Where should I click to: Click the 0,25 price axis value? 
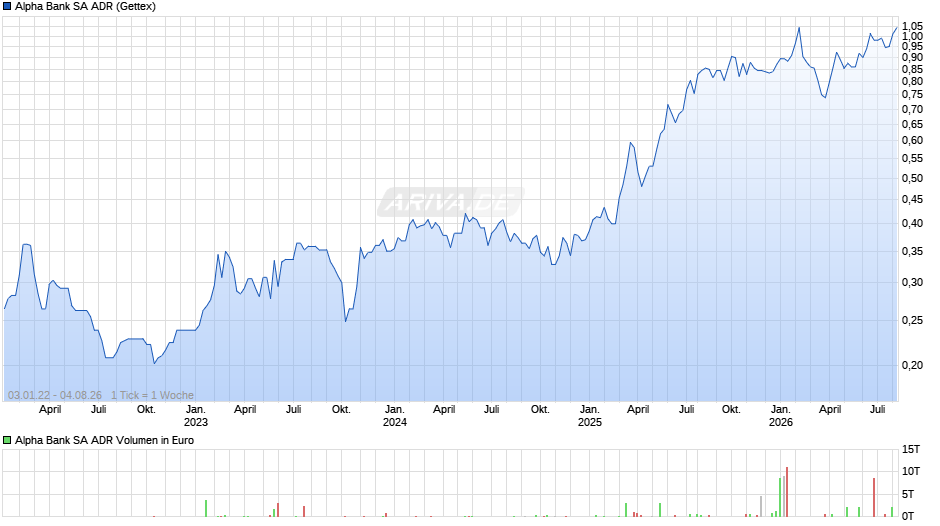[912, 321]
